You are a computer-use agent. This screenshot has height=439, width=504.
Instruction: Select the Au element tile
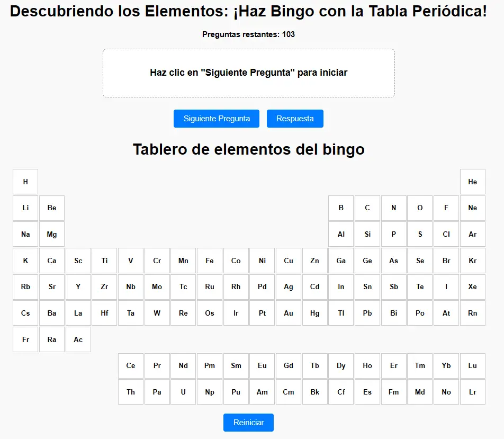tap(289, 313)
